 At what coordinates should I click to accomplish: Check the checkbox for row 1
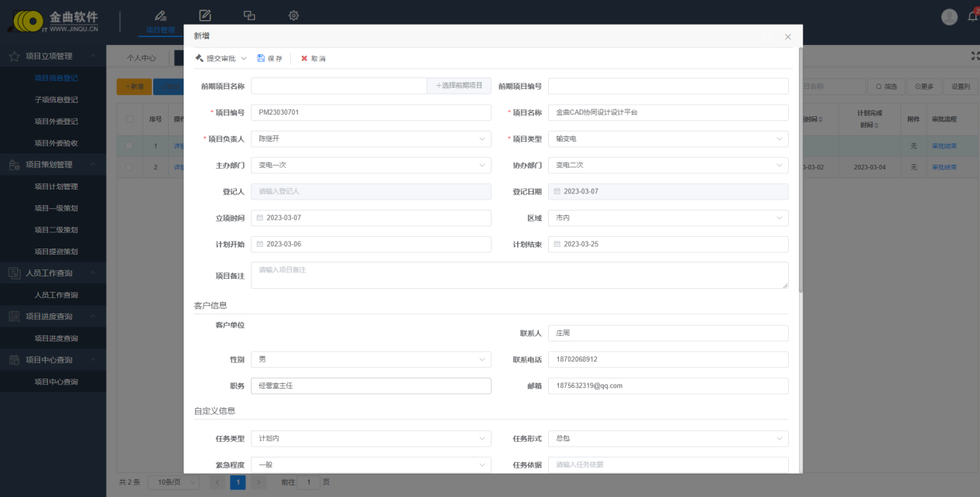(x=130, y=146)
